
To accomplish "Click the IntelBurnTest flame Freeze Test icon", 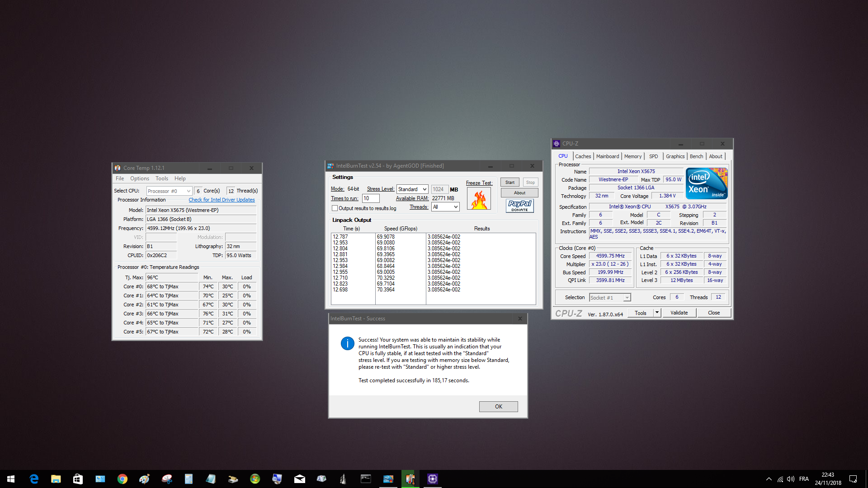I will point(479,199).
